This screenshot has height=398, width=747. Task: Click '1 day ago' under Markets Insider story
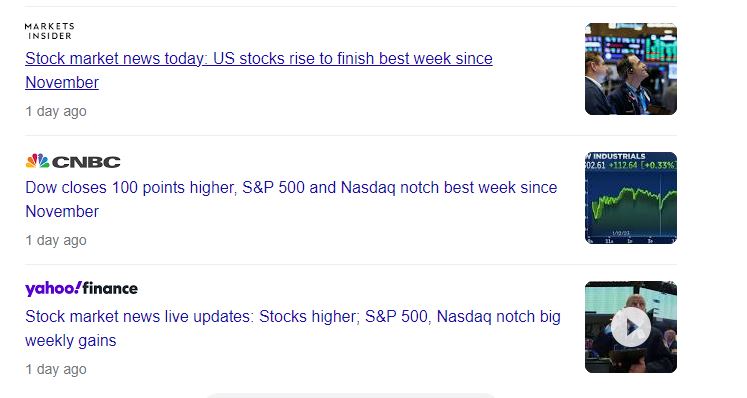pyautogui.click(x=56, y=112)
